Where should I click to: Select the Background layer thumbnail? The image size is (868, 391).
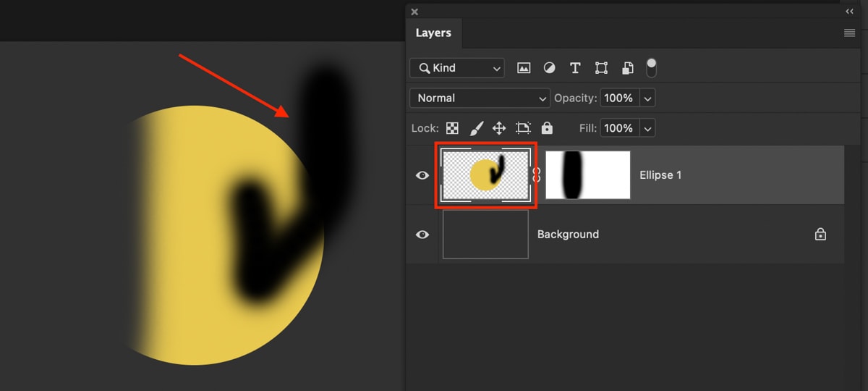pos(485,235)
